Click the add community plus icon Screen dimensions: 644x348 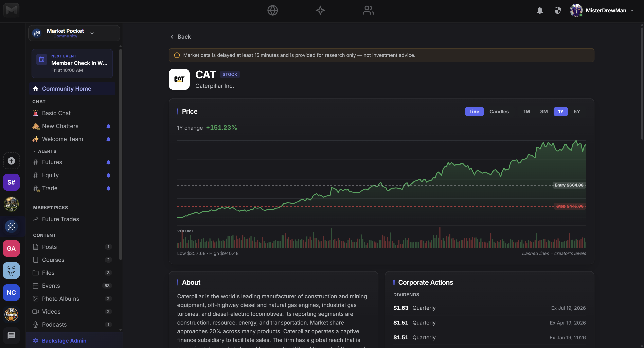[11, 161]
